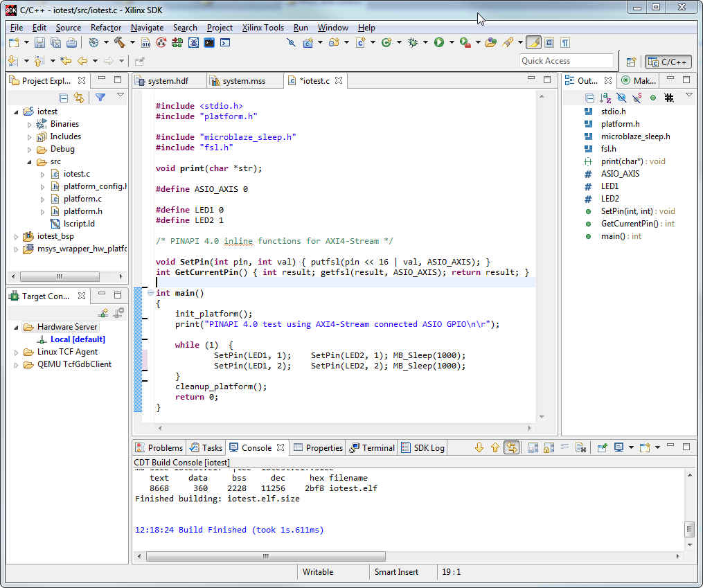Image resolution: width=703 pixels, height=588 pixels.
Task: Click Sort alphabetically in the Outline panel
Action: [606, 98]
